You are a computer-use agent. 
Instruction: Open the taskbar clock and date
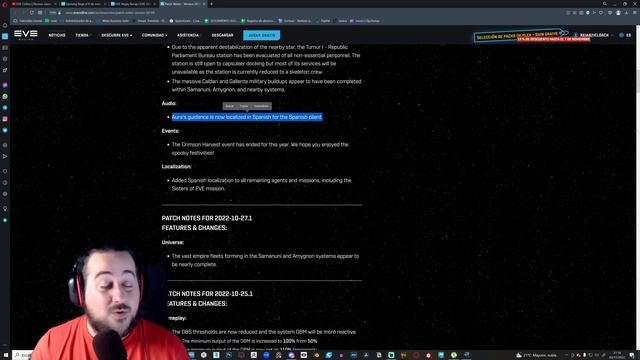617,356
